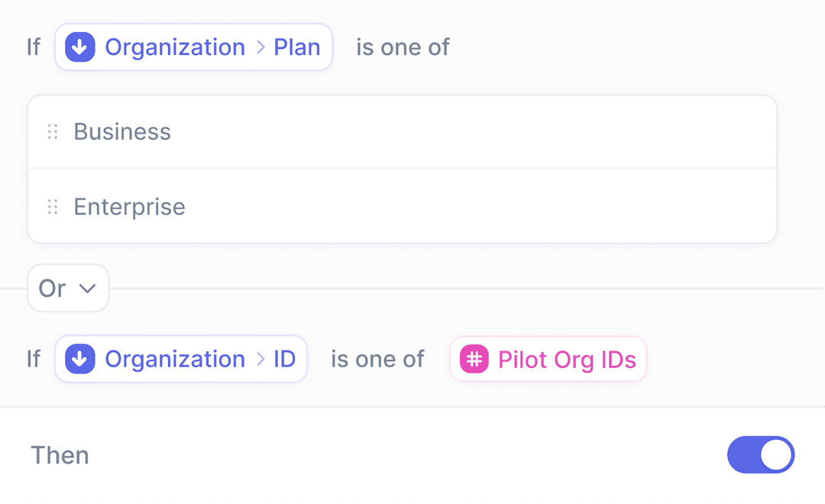
Task: Click the ID attribute label in second condition
Action: pyautogui.click(x=285, y=359)
